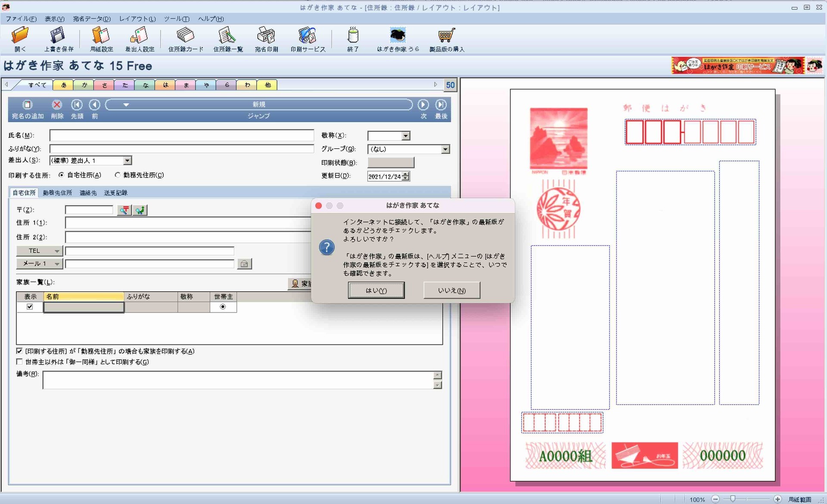Open 住所録一覧 list view
This screenshot has height=504, width=827.
tap(228, 39)
